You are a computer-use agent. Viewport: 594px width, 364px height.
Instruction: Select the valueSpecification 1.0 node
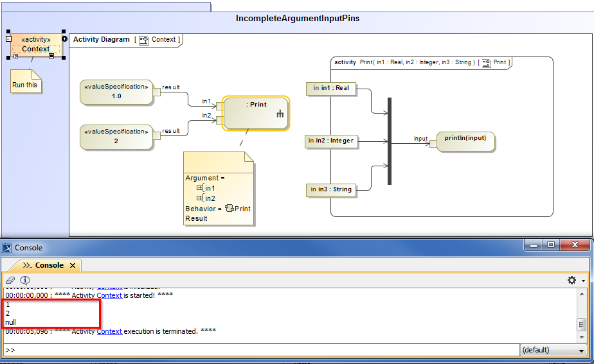tap(116, 92)
